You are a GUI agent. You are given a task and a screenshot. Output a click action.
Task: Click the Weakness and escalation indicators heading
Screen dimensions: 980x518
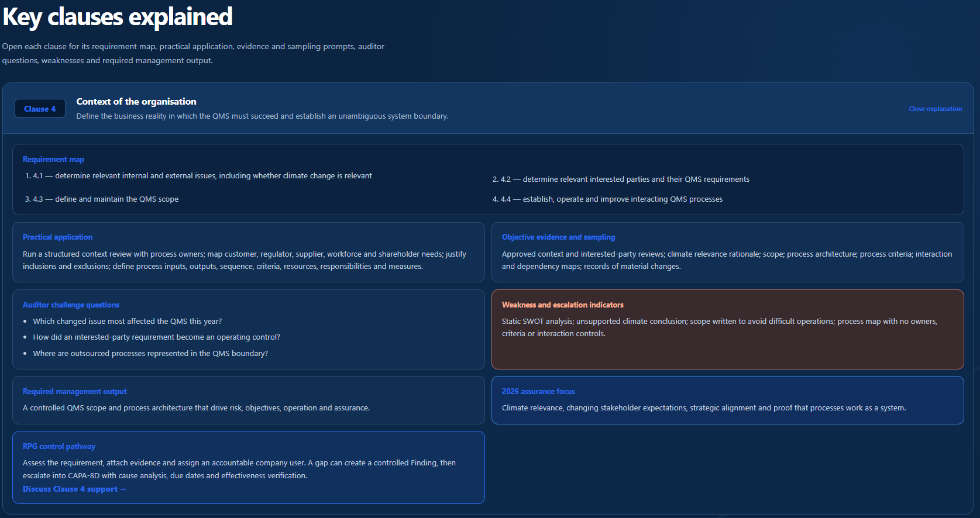pos(562,305)
